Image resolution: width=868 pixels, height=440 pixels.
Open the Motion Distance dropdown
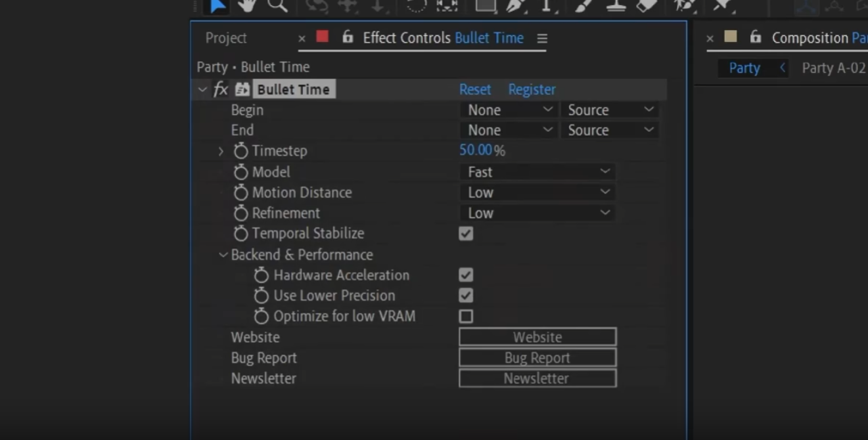tap(537, 192)
